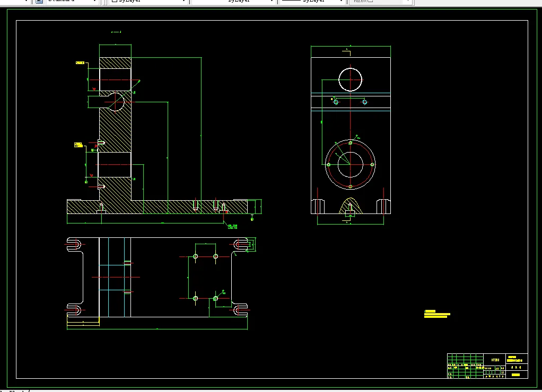Pick the upper-left bolt hole in plan view

point(195,256)
